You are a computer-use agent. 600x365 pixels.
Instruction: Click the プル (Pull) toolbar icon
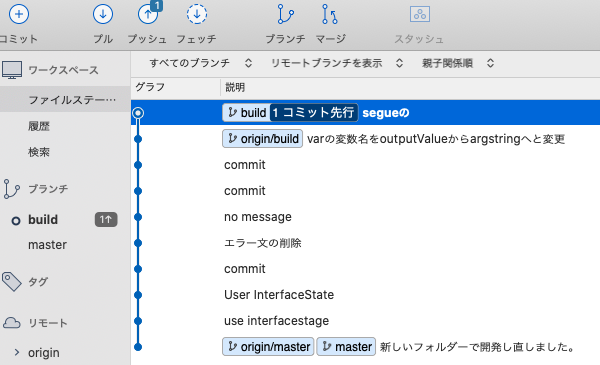coord(103,14)
